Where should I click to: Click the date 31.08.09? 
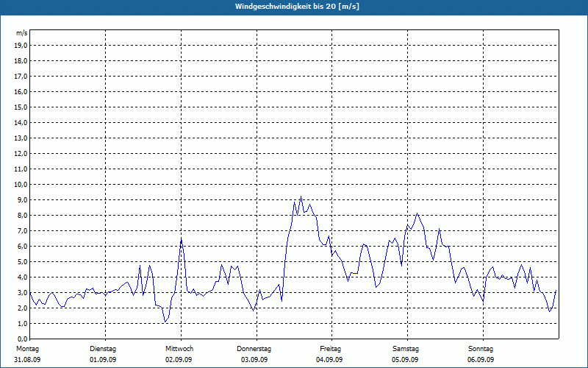[27, 360]
